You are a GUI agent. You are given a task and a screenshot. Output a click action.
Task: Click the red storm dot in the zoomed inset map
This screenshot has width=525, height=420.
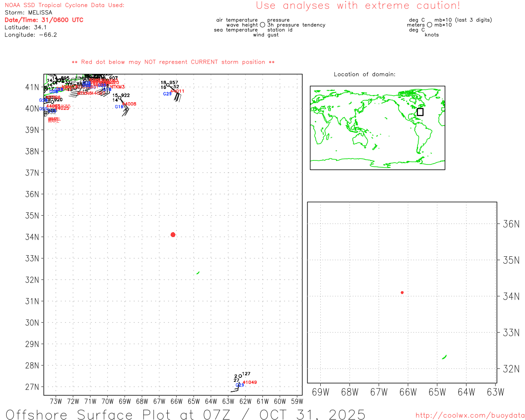402,292
